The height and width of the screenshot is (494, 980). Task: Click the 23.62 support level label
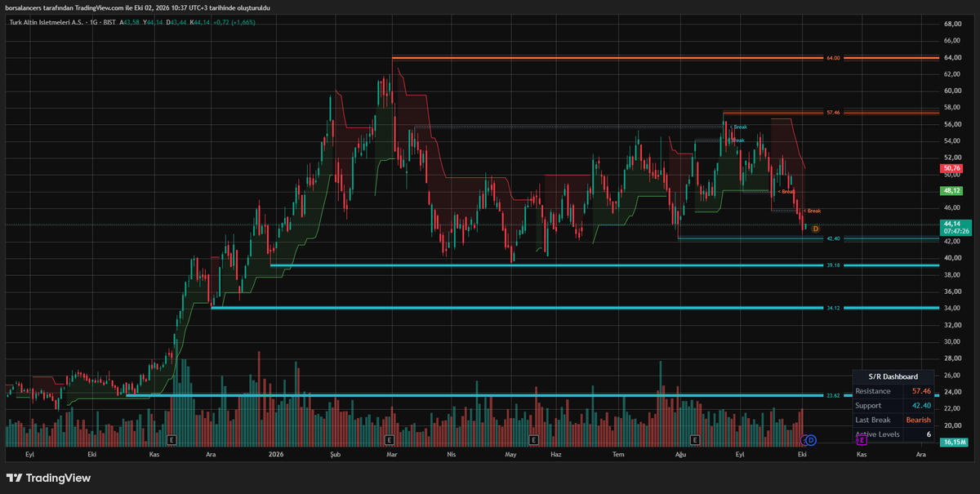(x=833, y=395)
